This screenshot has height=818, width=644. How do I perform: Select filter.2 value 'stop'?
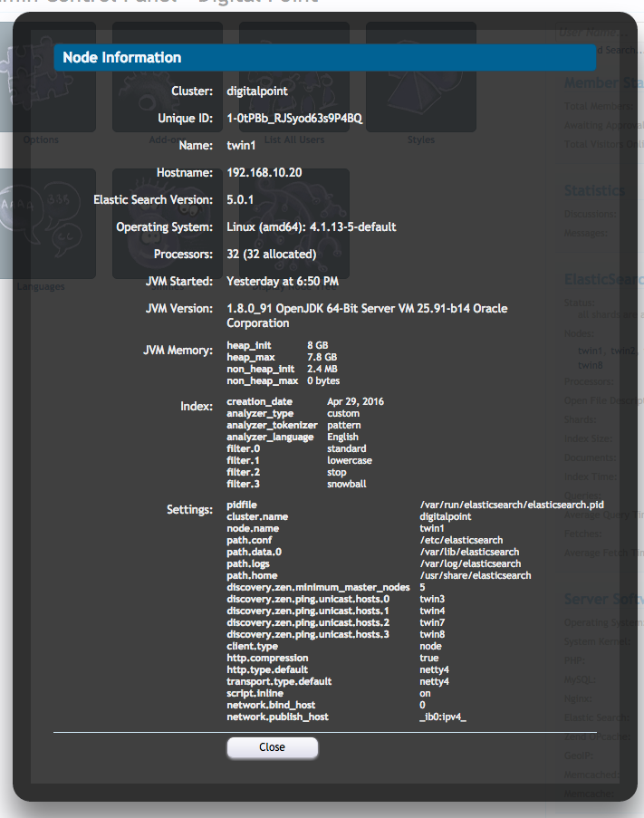click(x=336, y=472)
